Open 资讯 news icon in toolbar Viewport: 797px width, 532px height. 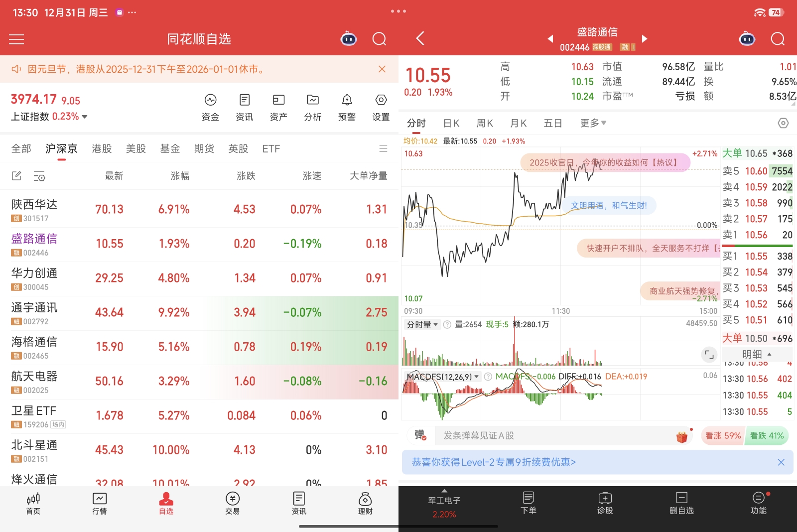coord(245,107)
